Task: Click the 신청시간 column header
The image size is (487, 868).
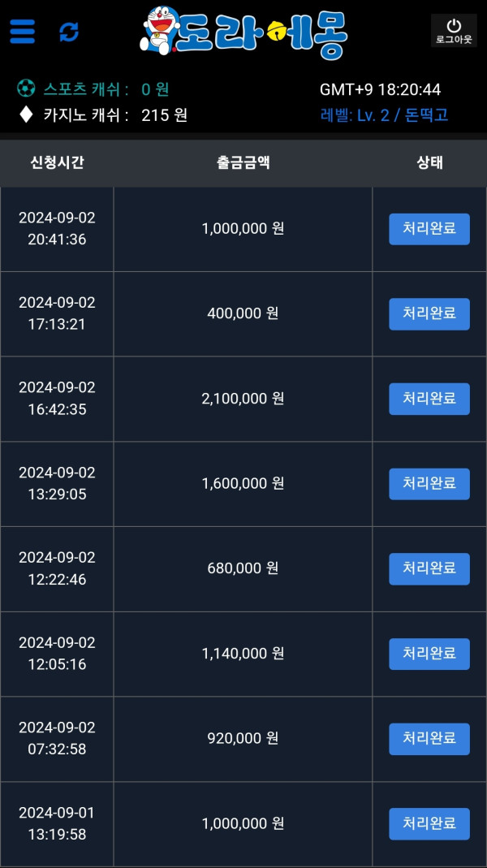Action: click(x=57, y=162)
